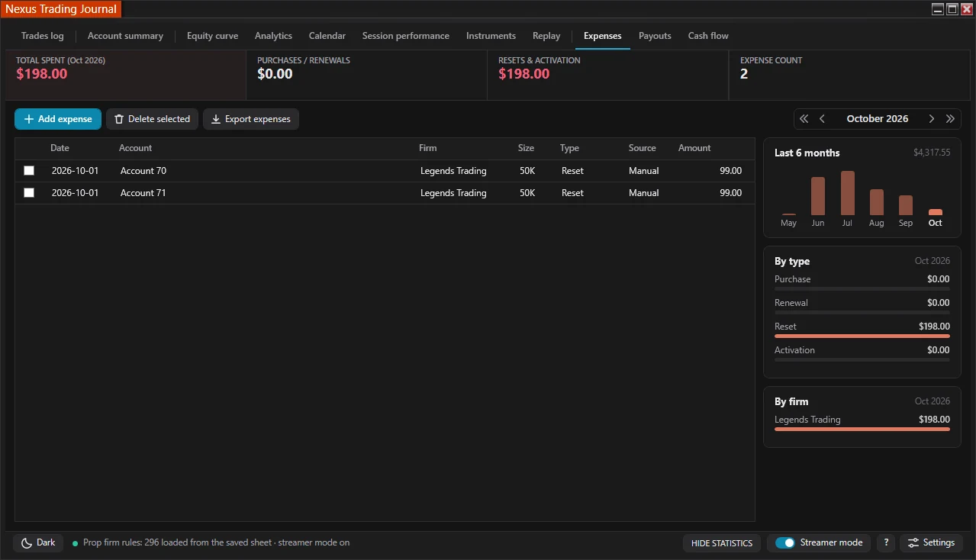Turn off the Streamer mode switch

tap(784, 543)
